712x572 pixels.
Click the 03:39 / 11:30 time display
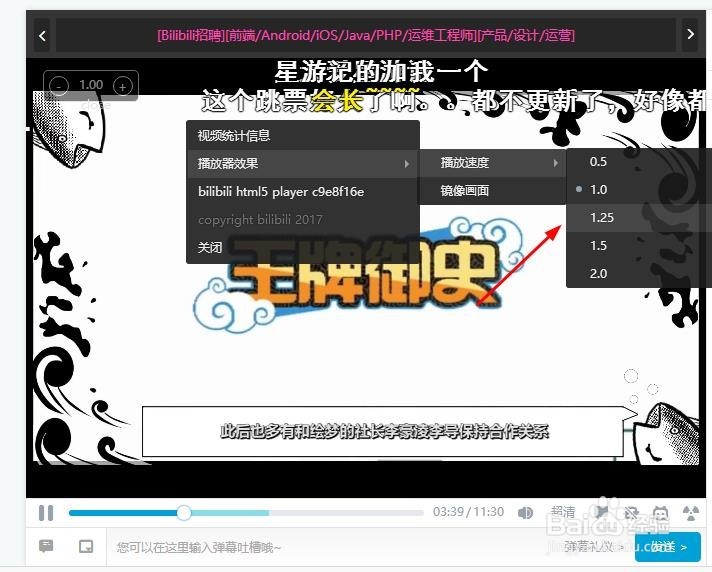[x=468, y=512]
